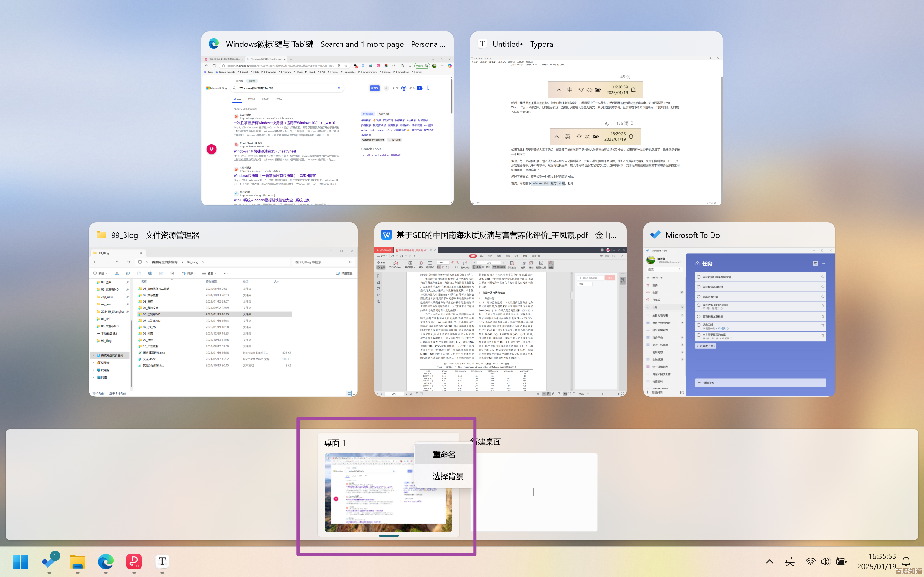Choose 重命名 from the desktop context menu
Image resolution: width=924 pixels, height=577 pixels.
pyautogui.click(x=444, y=454)
